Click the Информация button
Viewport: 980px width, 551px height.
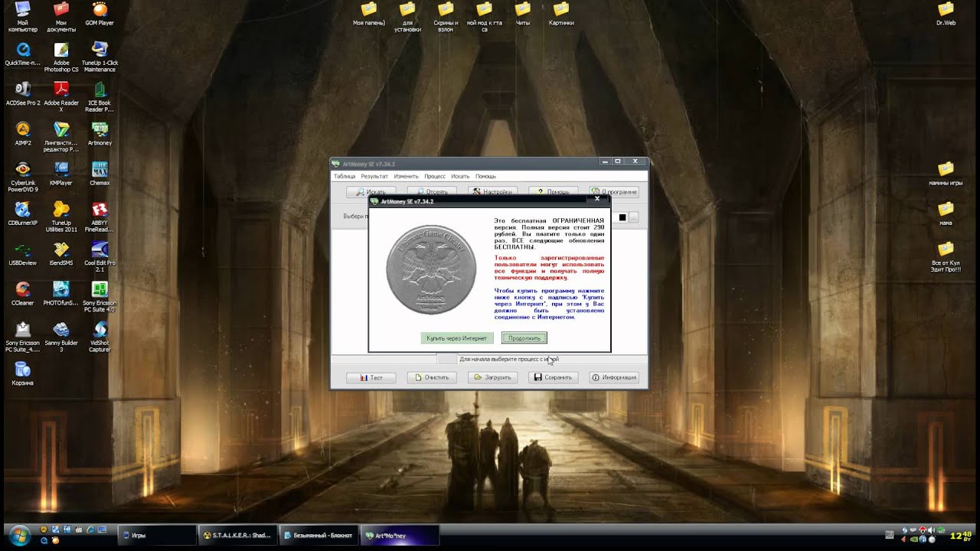coord(614,377)
